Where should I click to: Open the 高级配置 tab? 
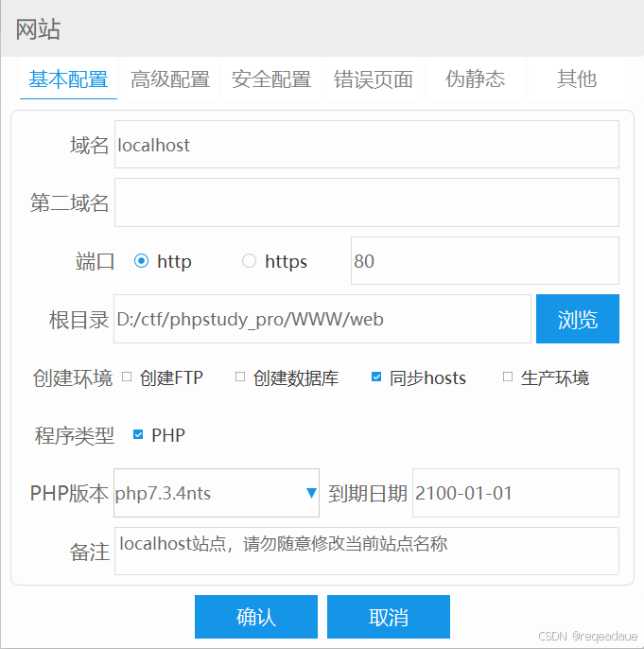tap(170, 79)
